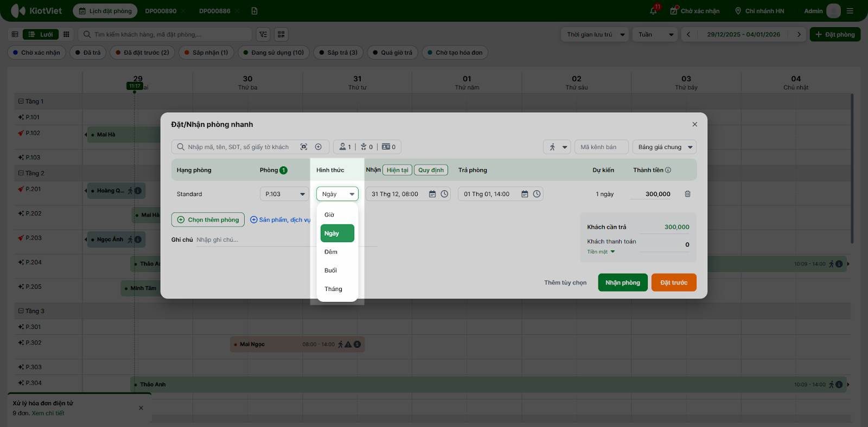Expand the Tiền mặt payment method dropdown

[x=601, y=252]
